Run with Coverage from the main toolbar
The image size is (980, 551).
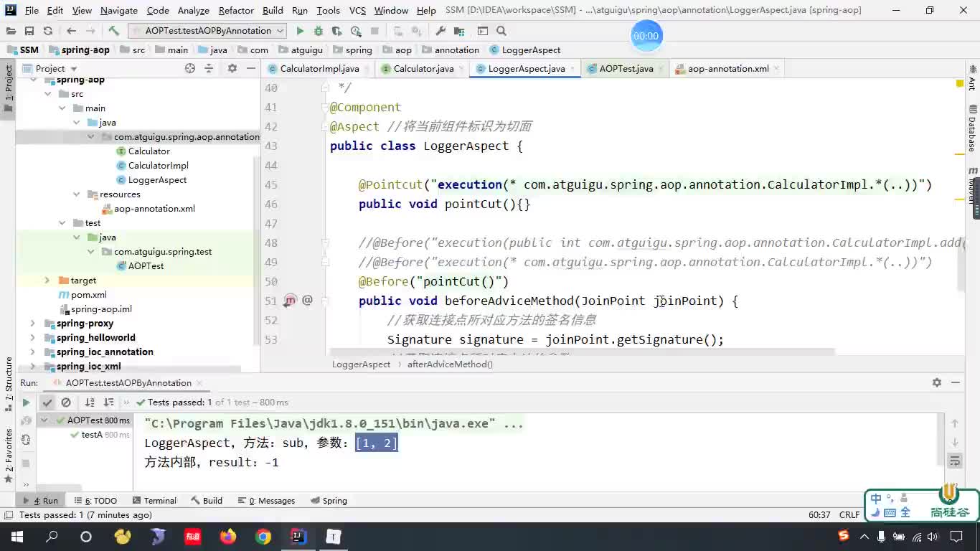coord(337,31)
